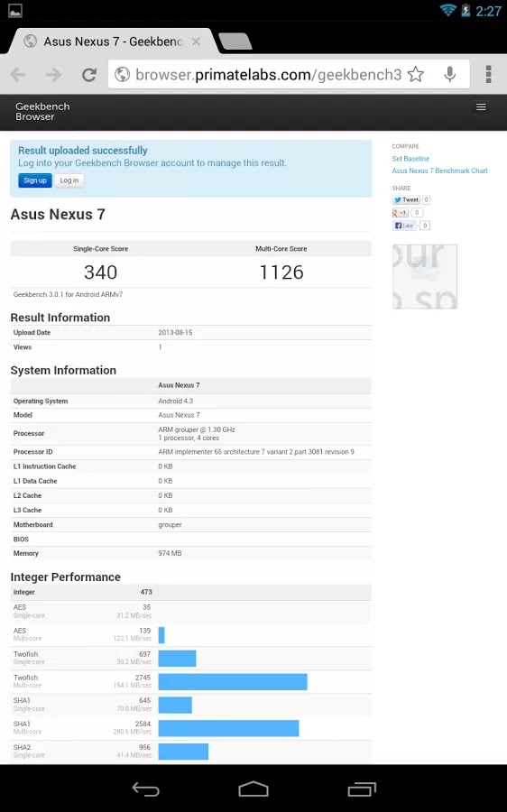
Task: Click the Android 4.3 operating system value
Action: 176,401
